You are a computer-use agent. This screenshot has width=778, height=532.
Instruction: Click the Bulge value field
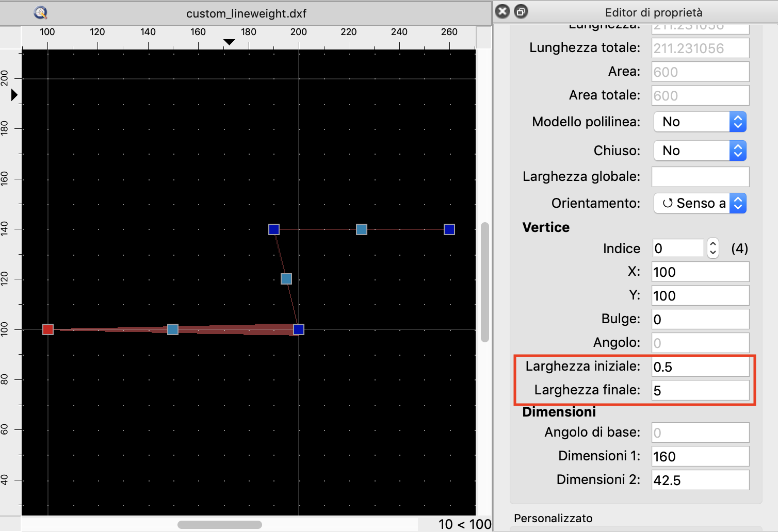click(700, 320)
